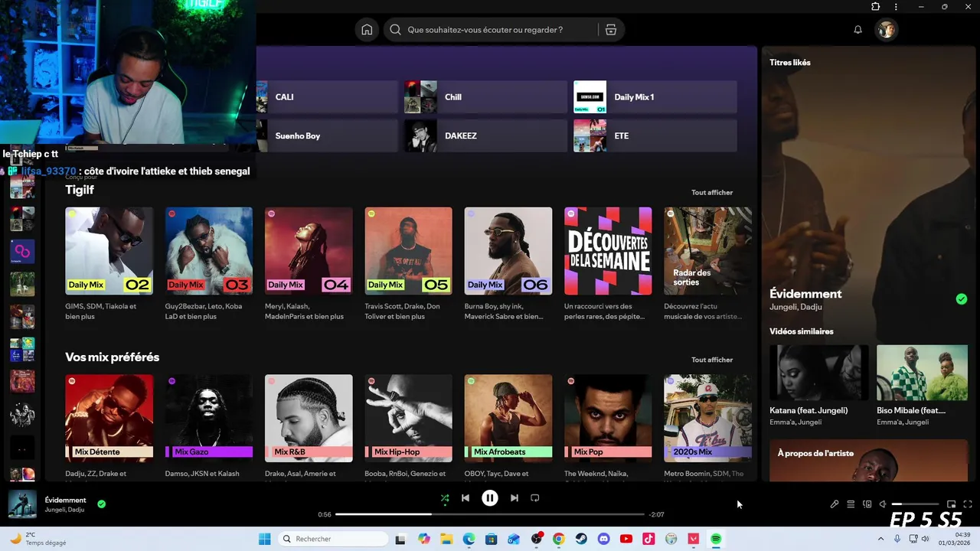Open the Extensions puzzle icon in title bar

(x=876, y=6)
